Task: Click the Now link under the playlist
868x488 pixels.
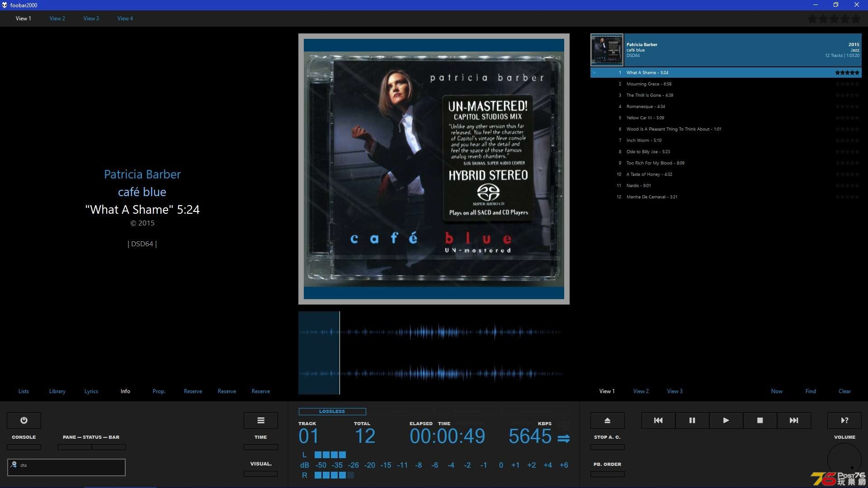Action: pyautogui.click(x=777, y=391)
